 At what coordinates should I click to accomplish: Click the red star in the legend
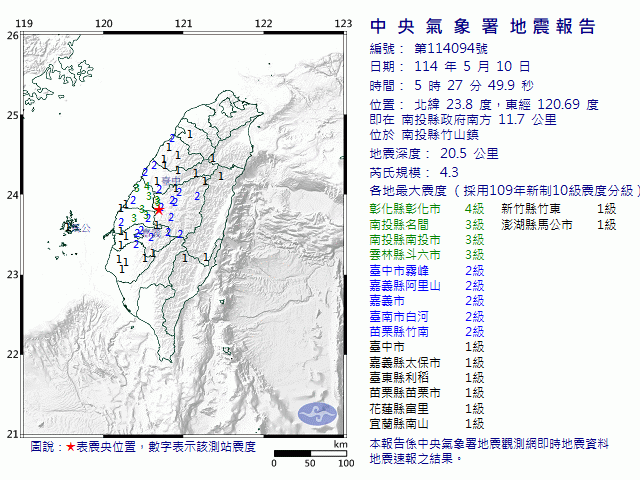pos(70,447)
